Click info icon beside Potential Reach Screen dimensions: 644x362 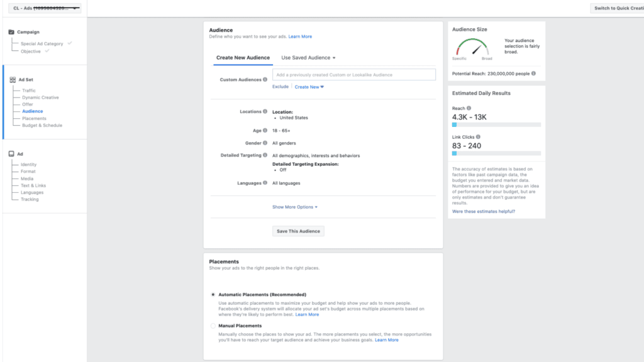[x=533, y=74]
